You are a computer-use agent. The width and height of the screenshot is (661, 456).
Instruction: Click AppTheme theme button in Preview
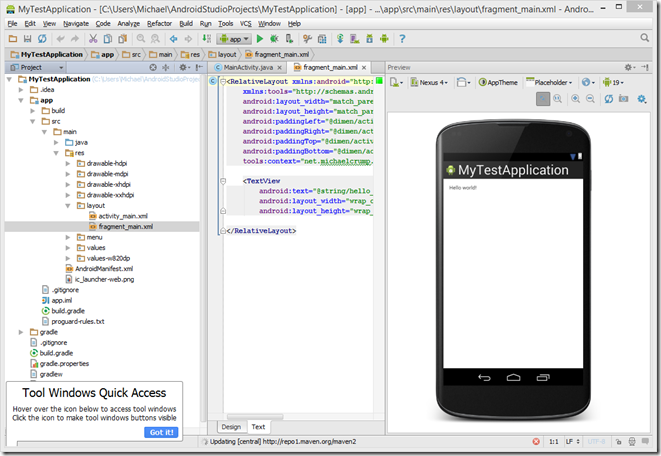[x=498, y=82]
